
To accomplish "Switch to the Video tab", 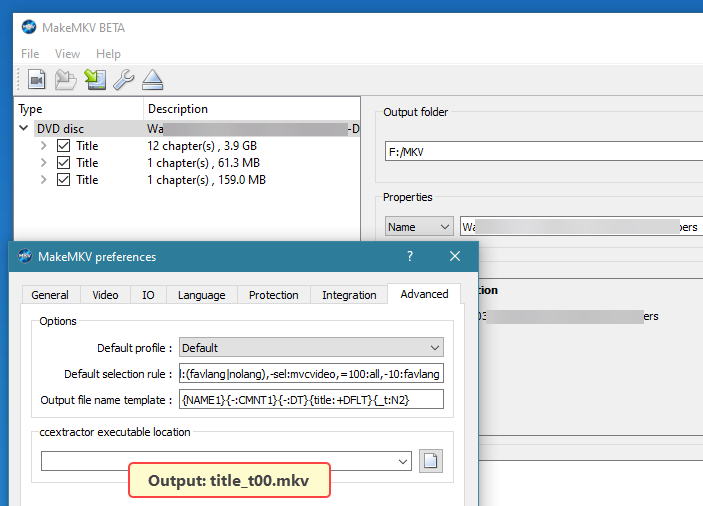I will 105,295.
